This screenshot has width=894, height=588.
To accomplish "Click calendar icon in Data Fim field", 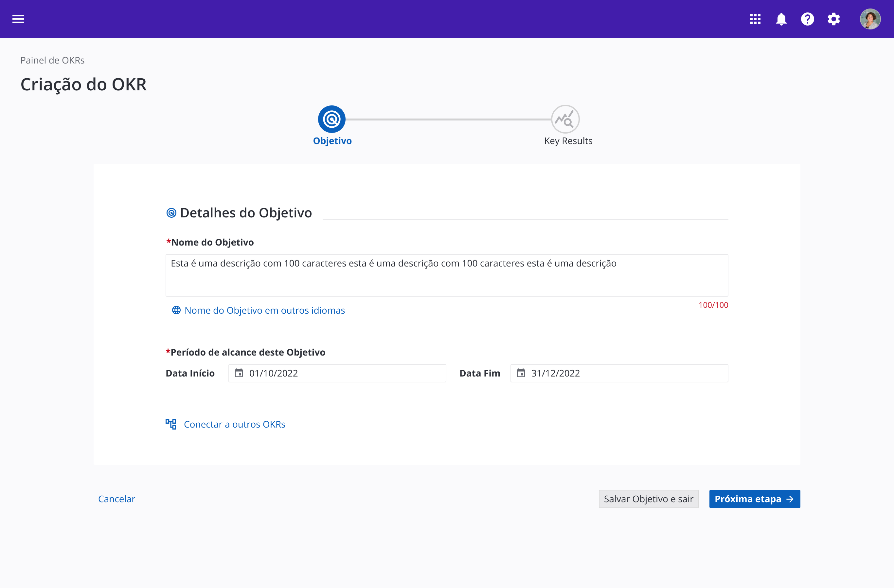I will 521,373.
